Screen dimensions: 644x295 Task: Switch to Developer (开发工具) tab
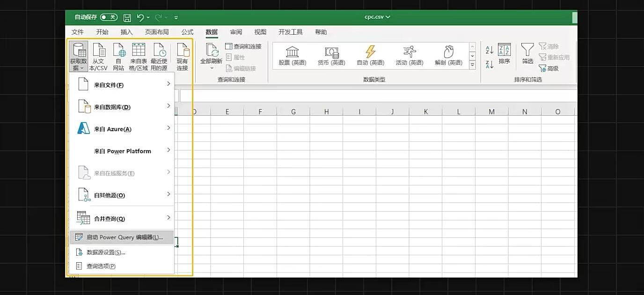(291, 32)
